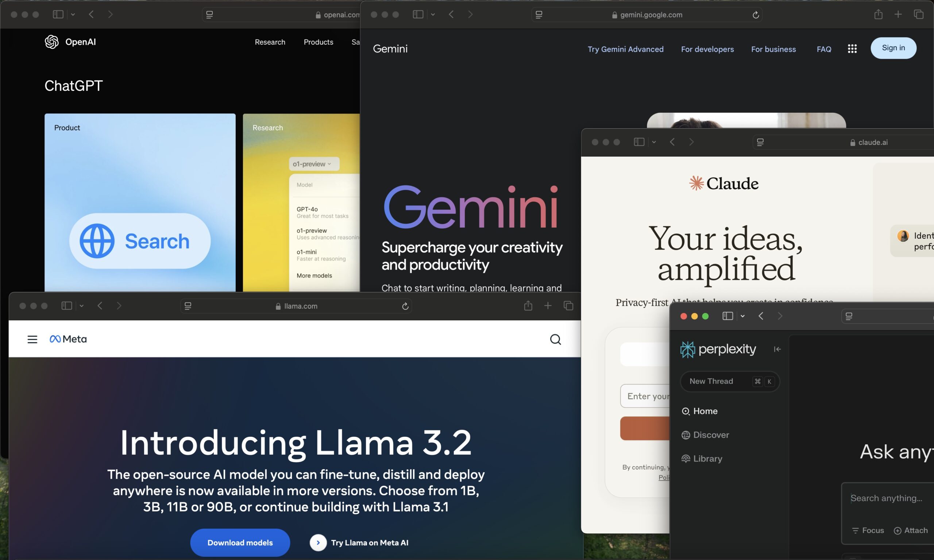Screen dimensions: 934x560
Task: Toggle sidebar in the Perplexity window
Action: coord(727,316)
